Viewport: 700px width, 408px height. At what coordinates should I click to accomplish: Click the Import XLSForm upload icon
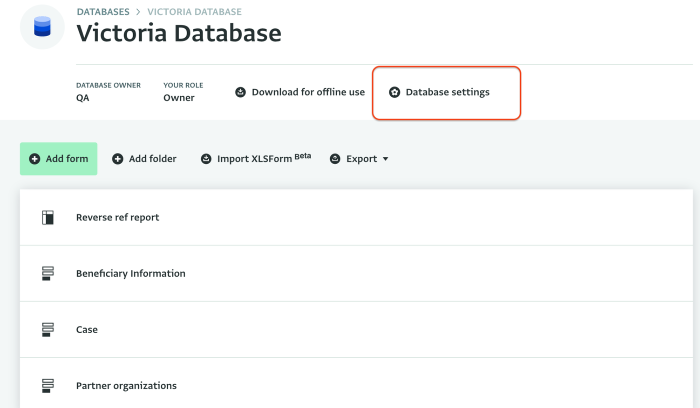tap(206, 159)
